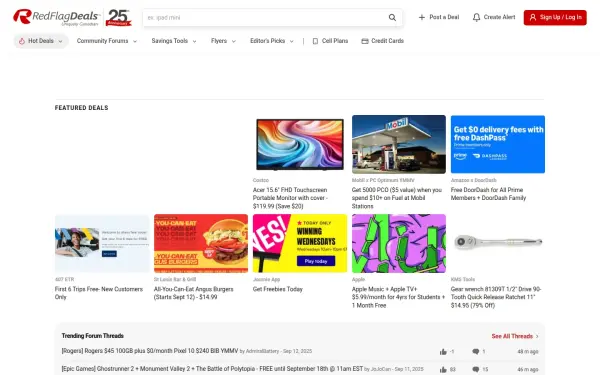The width and height of the screenshot is (600, 375).
Task: Expand the Community Forums dropdown arrow
Action: coord(135,41)
